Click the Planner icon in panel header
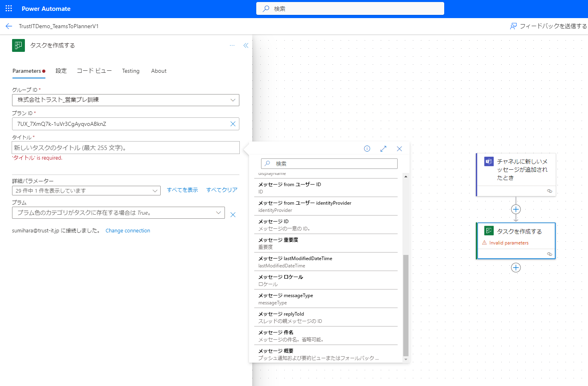 click(x=18, y=45)
